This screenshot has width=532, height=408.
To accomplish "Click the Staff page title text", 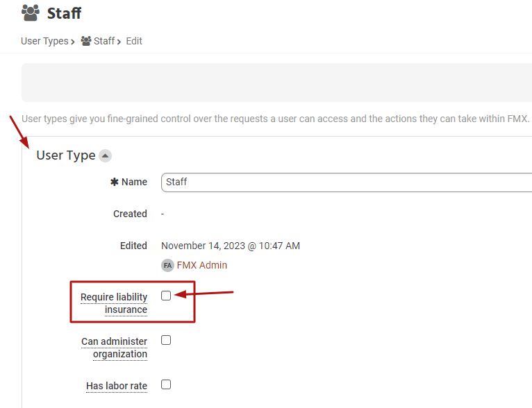I will point(64,12).
